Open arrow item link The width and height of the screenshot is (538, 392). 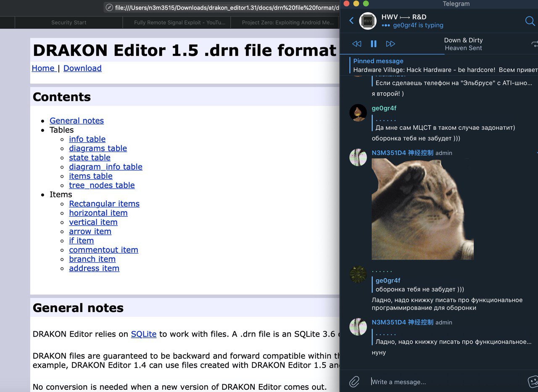90,232
